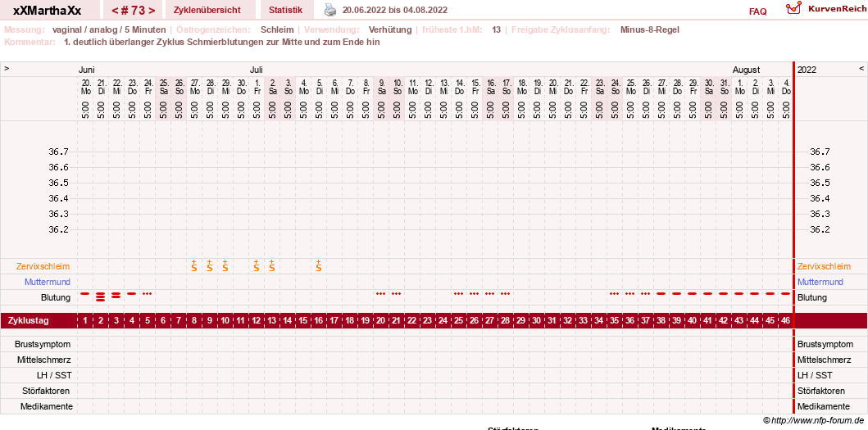Screen dimensions: 868x430
Task: Select the cervical mucus S+ symbol on cycle day 13
Action: pyautogui.click(x=272, y=265)
